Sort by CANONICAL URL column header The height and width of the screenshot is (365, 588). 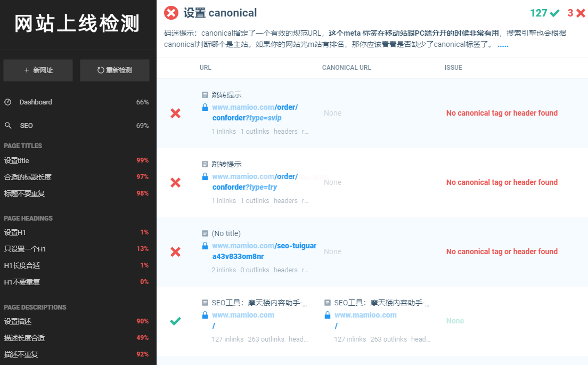pos(346,68)
